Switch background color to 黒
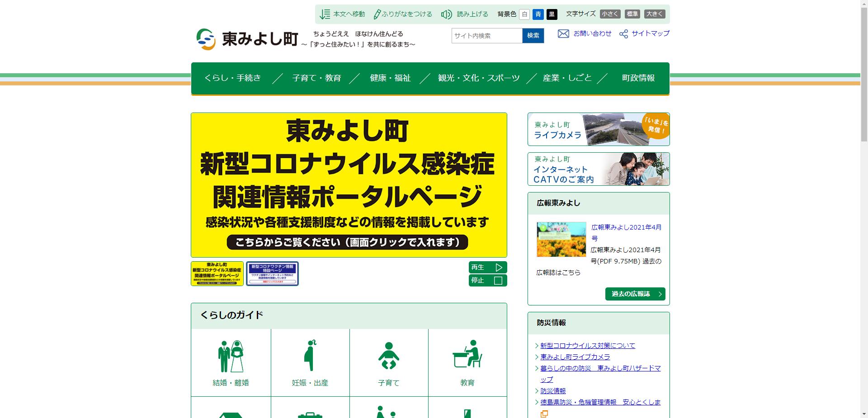The width and height of the screenshot is (868, 418). click(552, 14)
